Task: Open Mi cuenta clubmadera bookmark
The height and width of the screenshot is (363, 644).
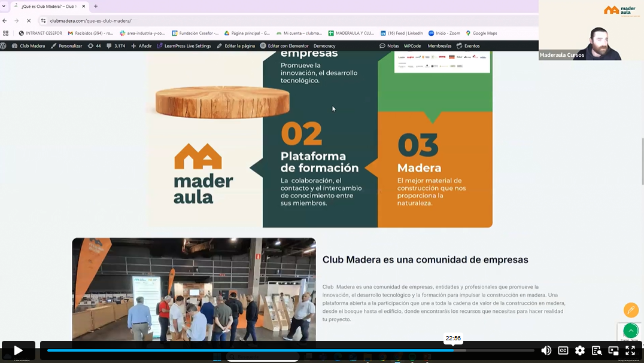Action: click(x=299, y=33)
